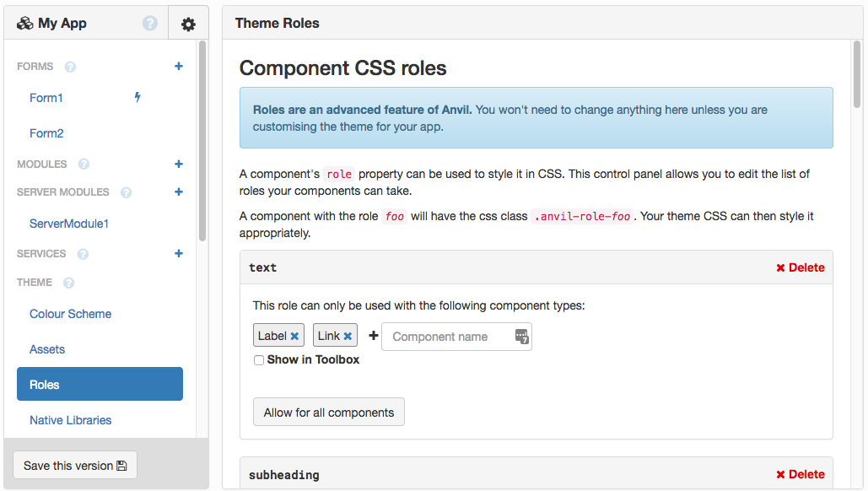868x491 pixels.
Task: Add a service using the SERVICES plus icon
Action: 178,253
